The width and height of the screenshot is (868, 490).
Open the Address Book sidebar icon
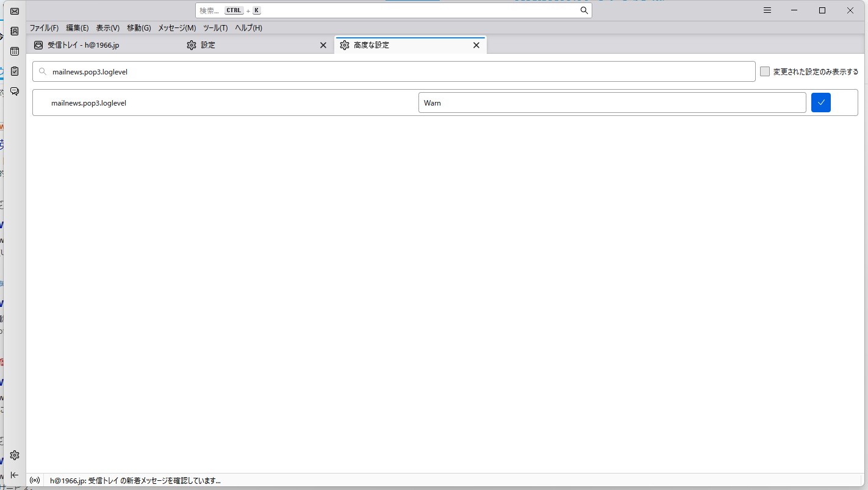click(x=15, y=31)
